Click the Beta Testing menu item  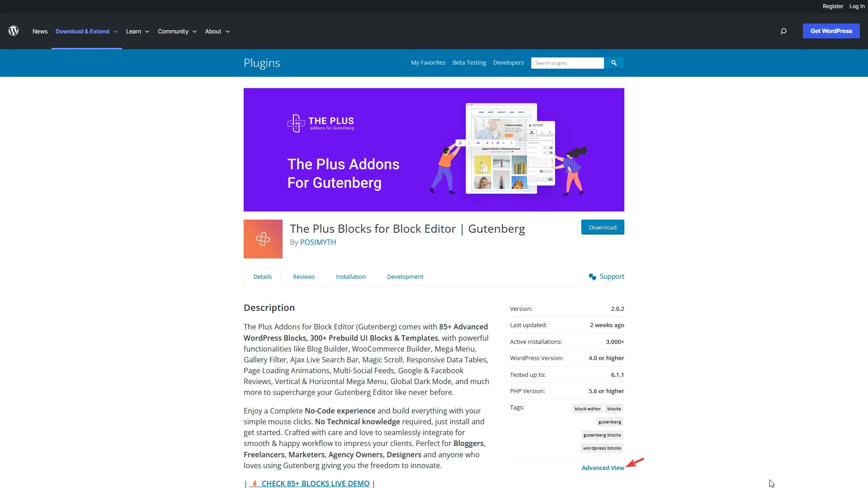point(469,62)
